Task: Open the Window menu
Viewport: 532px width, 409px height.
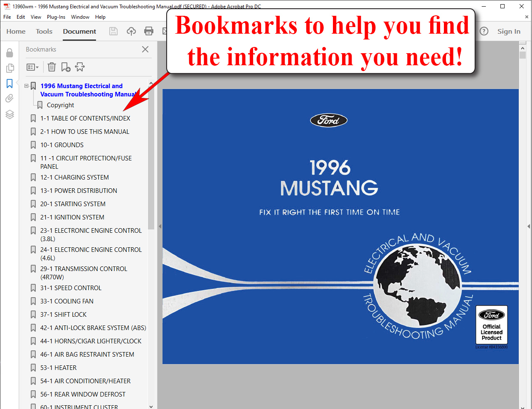Action: [x=80, y=17]
